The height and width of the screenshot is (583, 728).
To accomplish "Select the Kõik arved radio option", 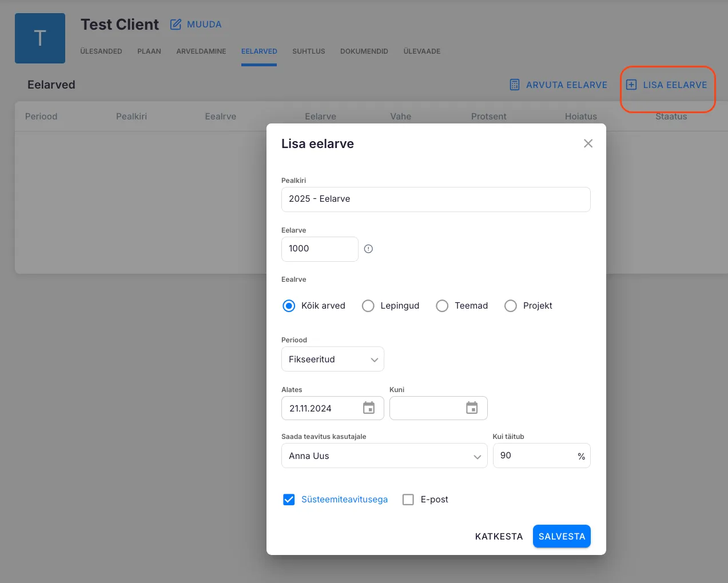I will tap(289, 306).
